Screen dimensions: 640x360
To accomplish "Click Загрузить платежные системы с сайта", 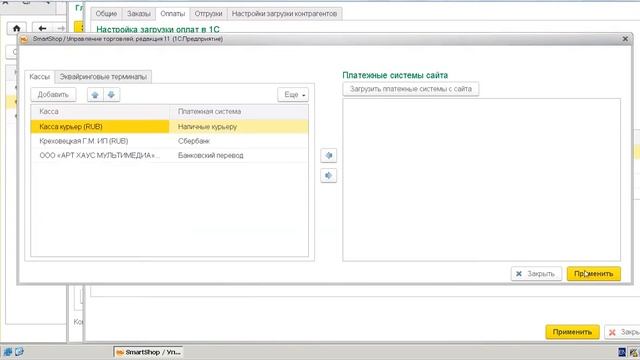I will [x=411, y=89].
